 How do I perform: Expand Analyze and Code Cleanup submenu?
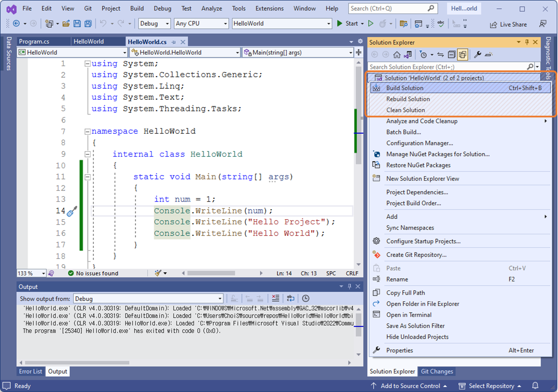[x=460, y=121]
